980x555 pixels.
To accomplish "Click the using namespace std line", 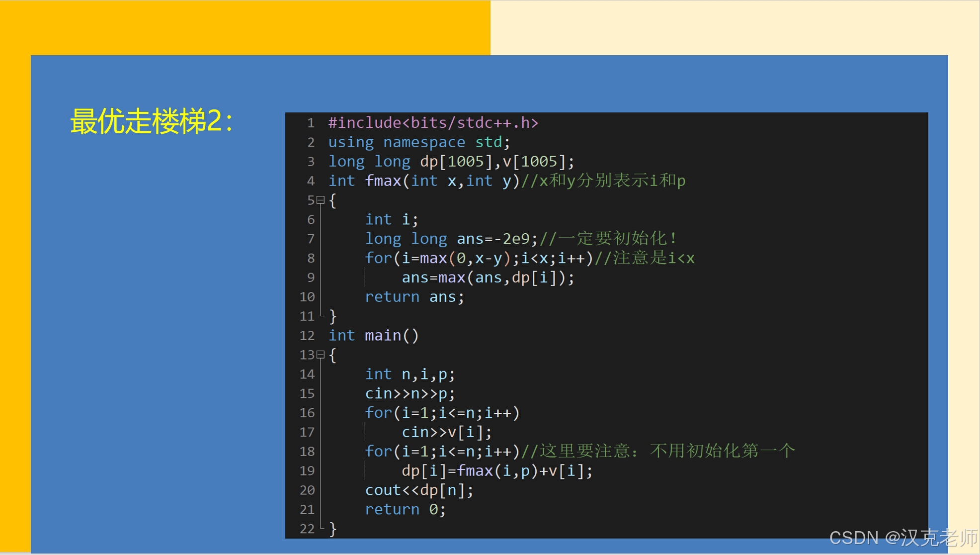I will 418,142.
